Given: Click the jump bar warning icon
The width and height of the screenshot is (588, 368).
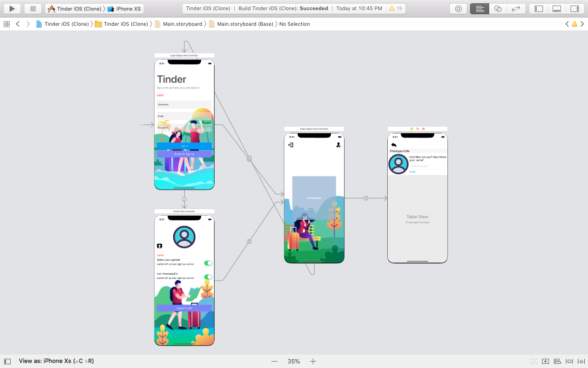Looking at the screenshot, I should pos(574,24).
